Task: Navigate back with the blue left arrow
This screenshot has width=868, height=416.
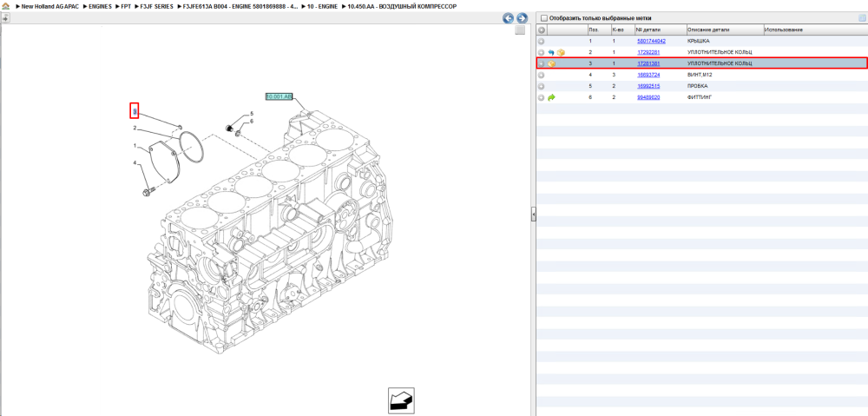Action: click(x=508, y=18)
